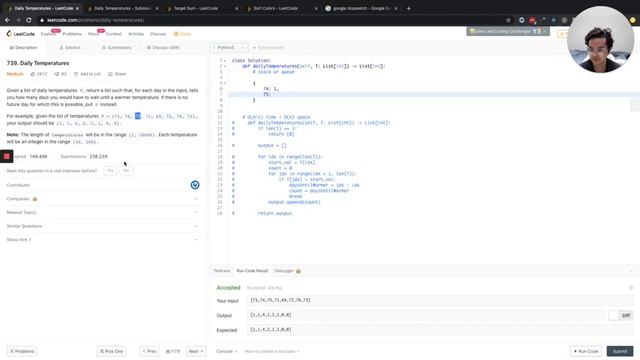640x360 pixels.
Task: Click the blue circular check badge
Action: tap(195, 185)
